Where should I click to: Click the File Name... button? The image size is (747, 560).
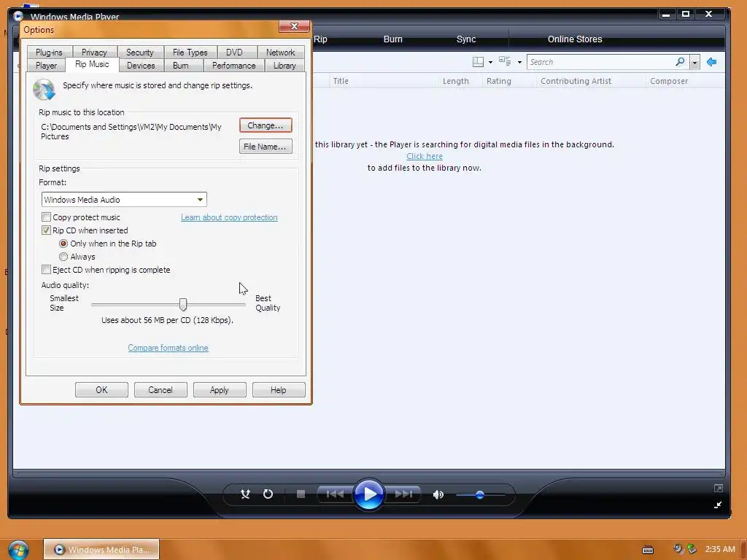[x=266, y=147]
